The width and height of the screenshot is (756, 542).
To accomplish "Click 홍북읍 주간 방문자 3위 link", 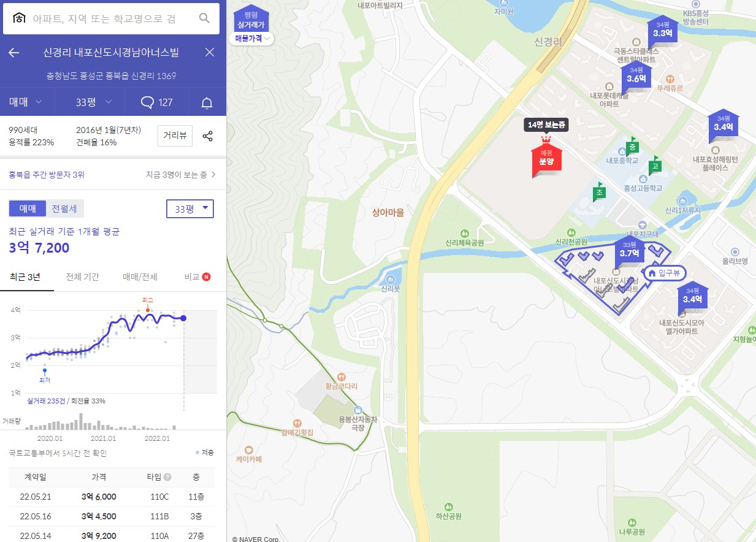I will (x=47, y=175).
